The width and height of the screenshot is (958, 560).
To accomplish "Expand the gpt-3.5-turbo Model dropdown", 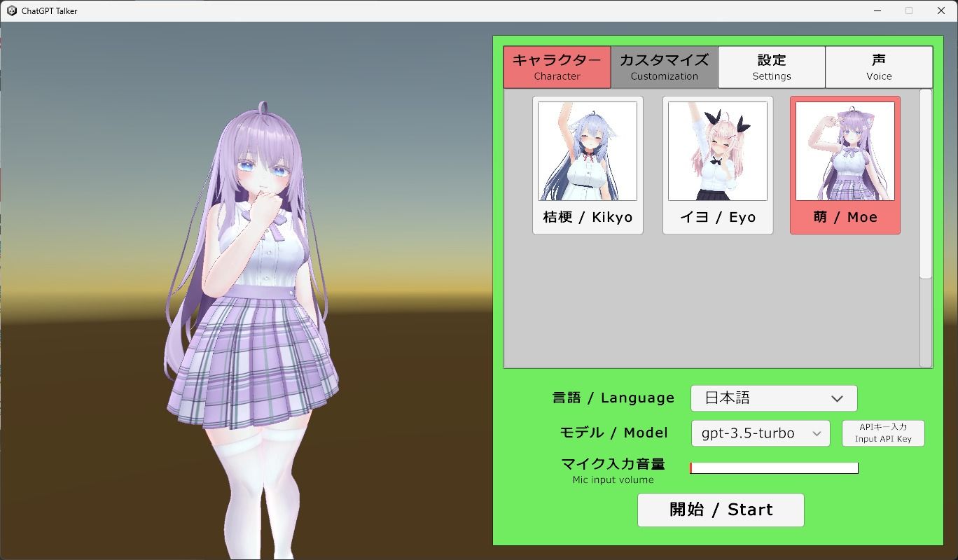I will [760, 433].
